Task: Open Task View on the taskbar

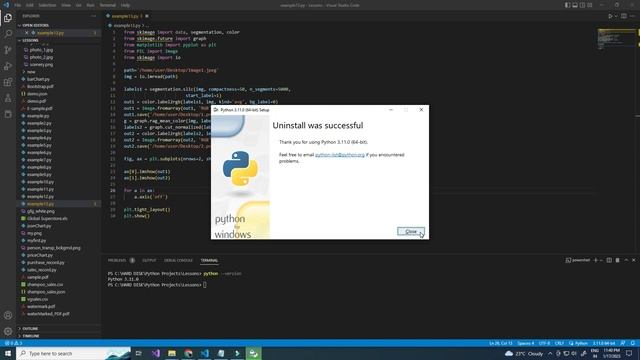Action: pyautogui.click(x=138, y=353)
